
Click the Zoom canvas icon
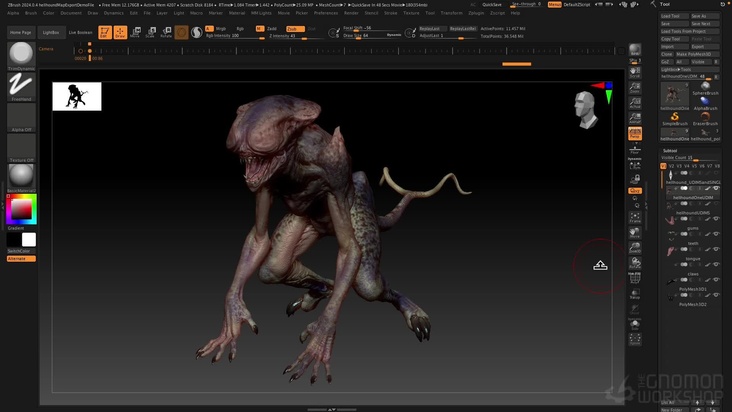click(x=635, y=88)
